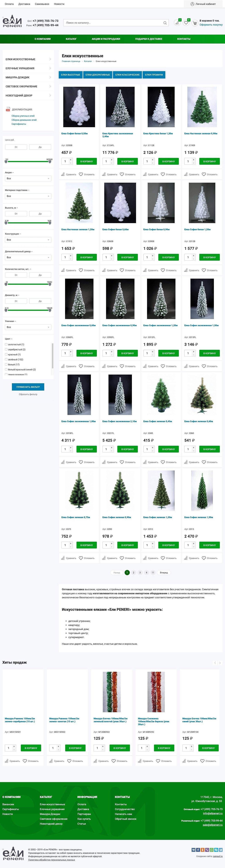Open the Telegram icon in footer
Screen dimensions: 225x868
click(221, 849)
